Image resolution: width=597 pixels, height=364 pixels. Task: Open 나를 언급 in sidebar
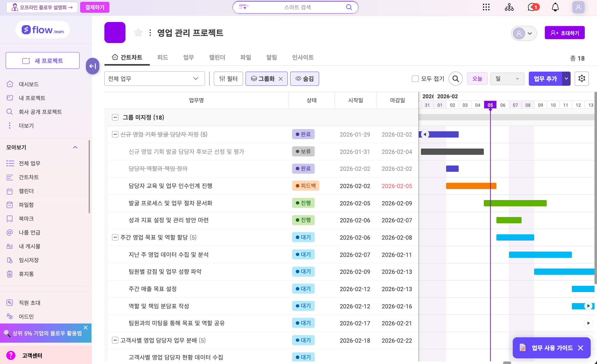[29, 232]
